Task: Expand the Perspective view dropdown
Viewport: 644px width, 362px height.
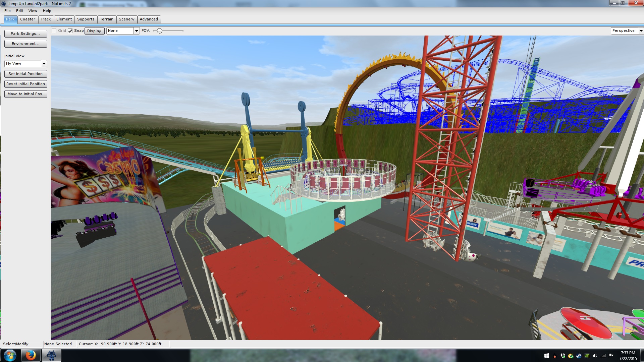Action: (641, 31)
